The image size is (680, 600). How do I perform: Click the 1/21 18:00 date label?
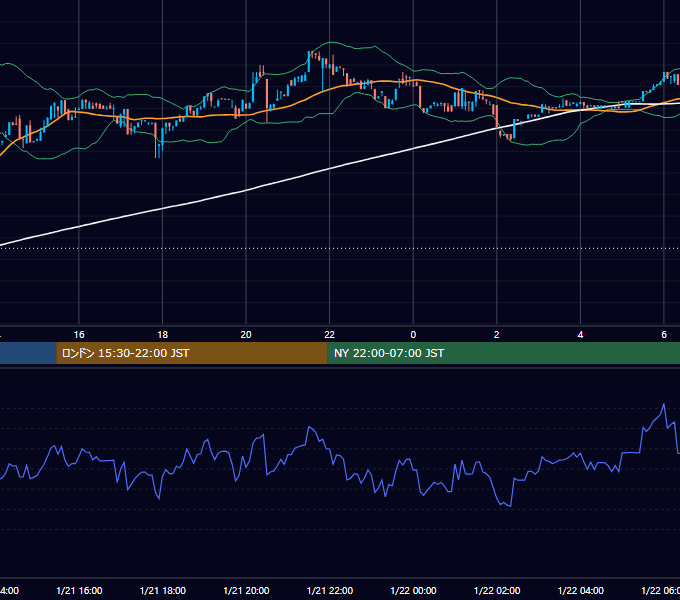point(163,590)
